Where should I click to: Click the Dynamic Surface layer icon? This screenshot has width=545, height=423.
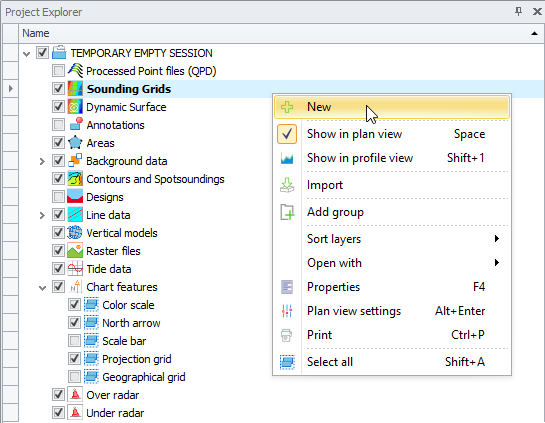pyautogui.click(x=75, y=107)
